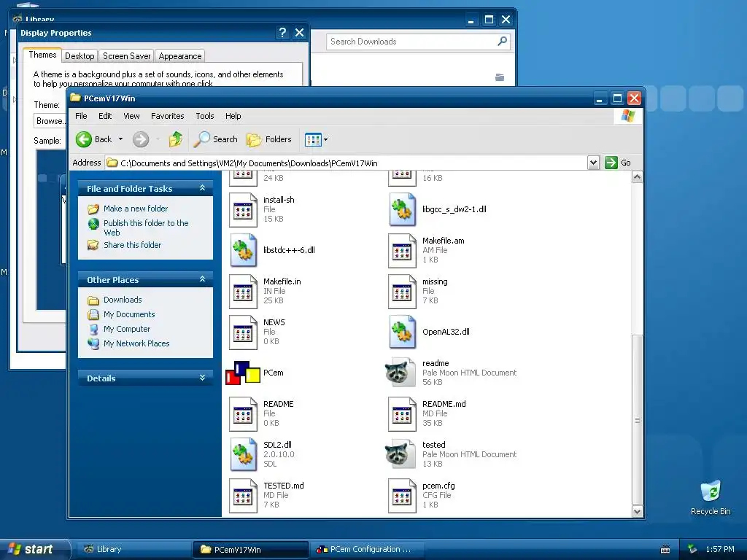
Task: Click the tray keyboard icon
Action: pyautogui.click(x=665, y=550)
